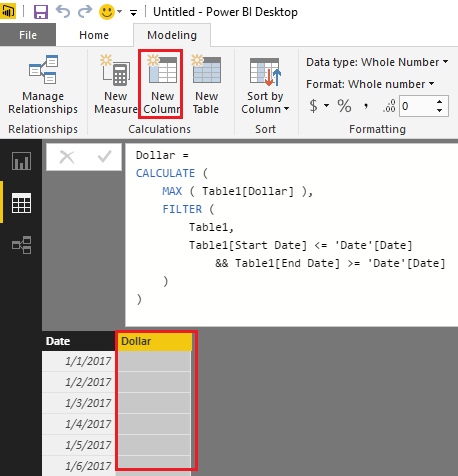Decrease decimal places with down arrow
Image resolution: width=458 pixels, height=476 pixels.
[440, 111]
